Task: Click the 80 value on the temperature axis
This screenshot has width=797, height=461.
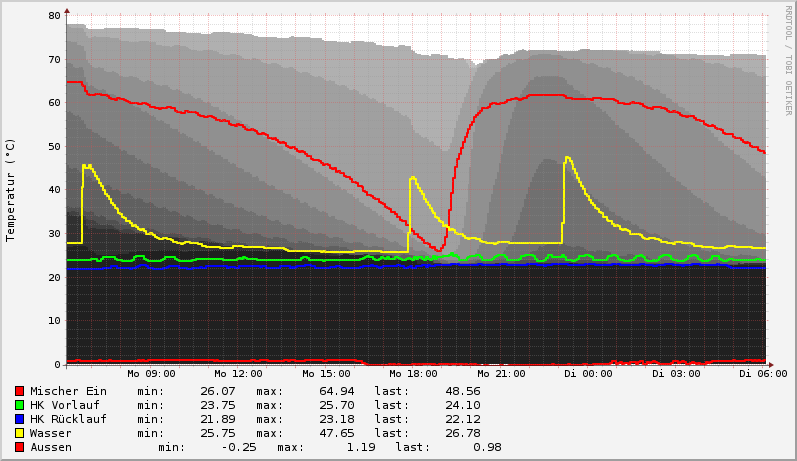Action: pyautogui.click(x=53, y=16)
